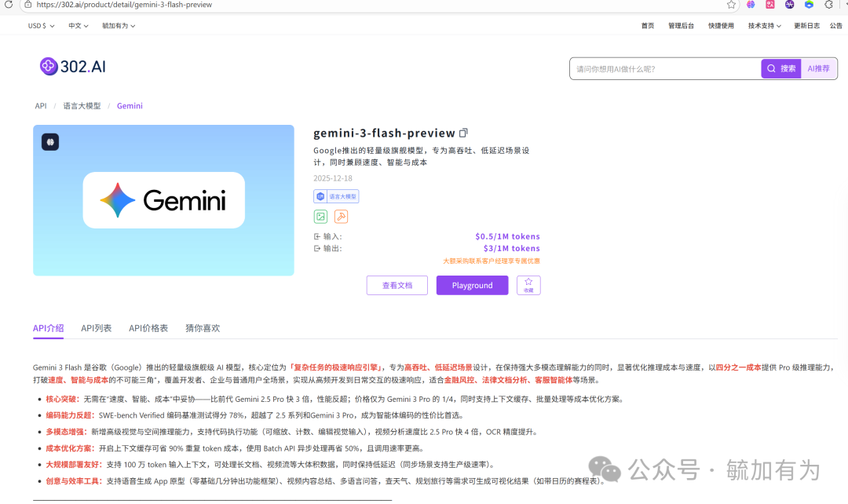Switch to the API列表 tab
Screen dimensions: 848x504
click(x=96, y=328)
